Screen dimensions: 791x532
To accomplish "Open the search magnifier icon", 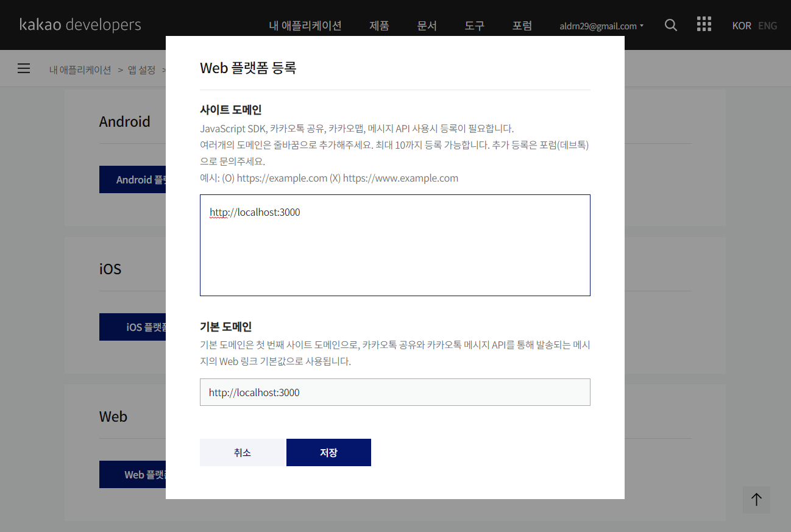I will point(670,25).
